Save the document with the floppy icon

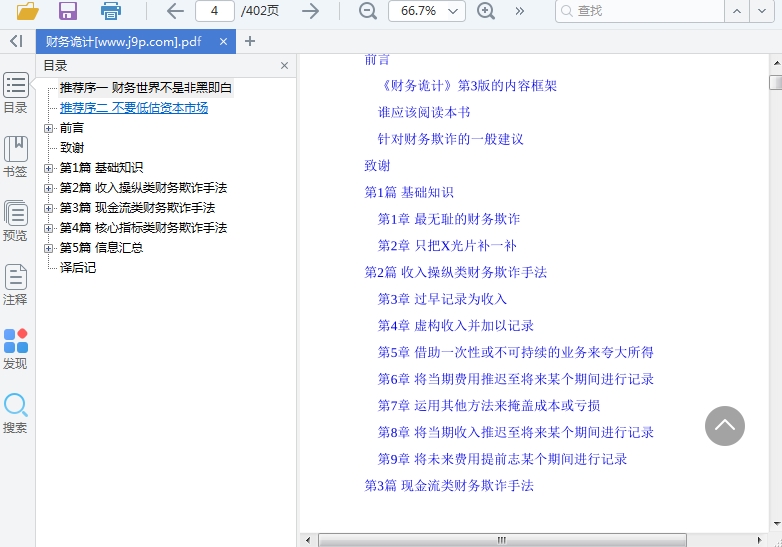pyautogui.click(x=68, y=11)
